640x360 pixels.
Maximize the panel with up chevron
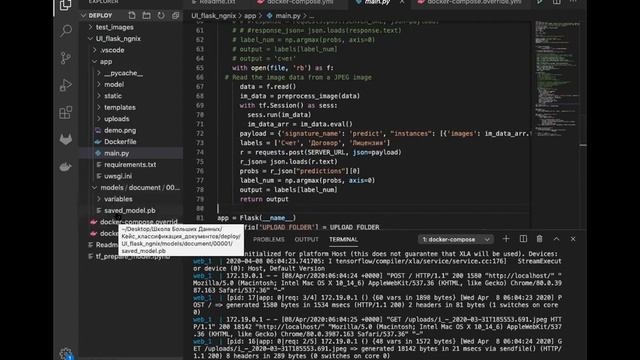(x=556, y=239)
